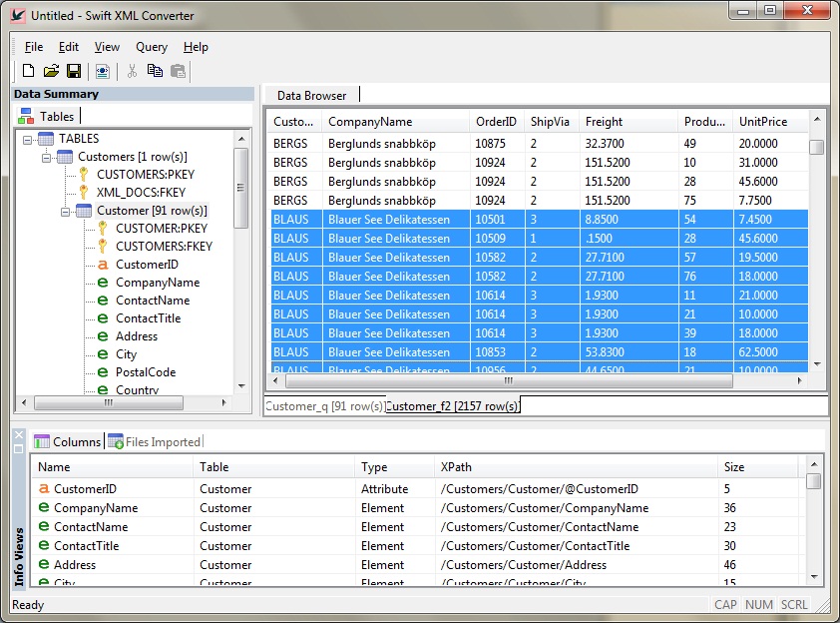Cut selection with the scissors icon

tap(132, 71)
